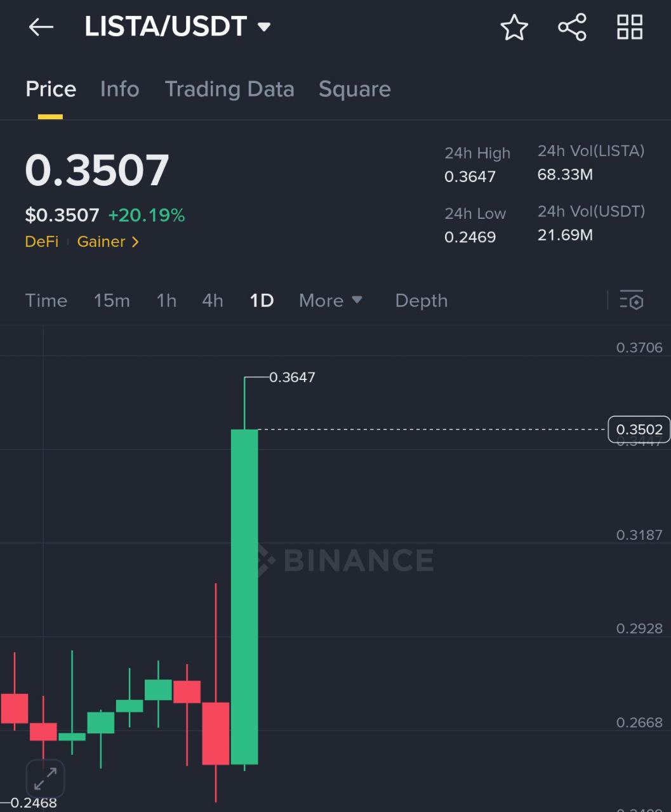Image resolution: width=671 pixels, height=812 pixels.
Task: Select the 1h chart interval
Action: [x=166, y=300]
